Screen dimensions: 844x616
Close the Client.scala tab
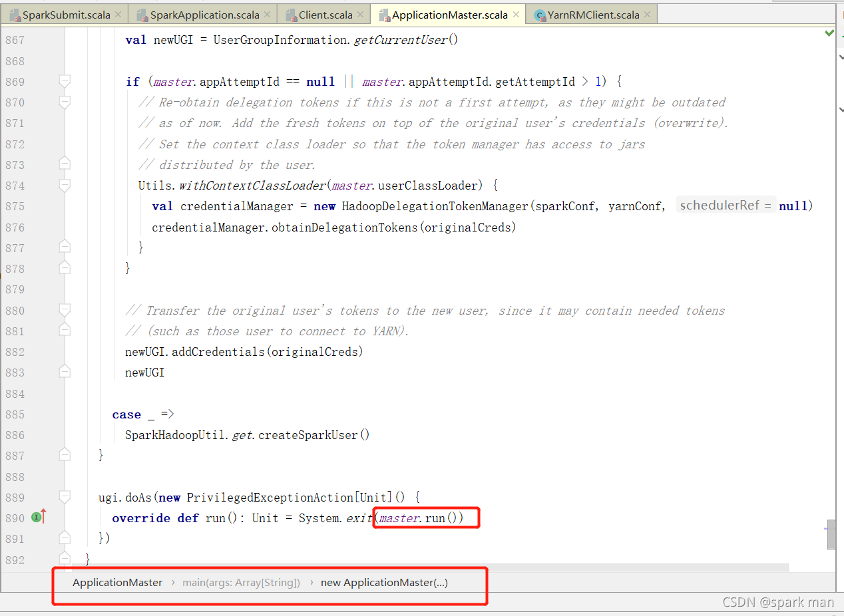[x=359, y=15]
